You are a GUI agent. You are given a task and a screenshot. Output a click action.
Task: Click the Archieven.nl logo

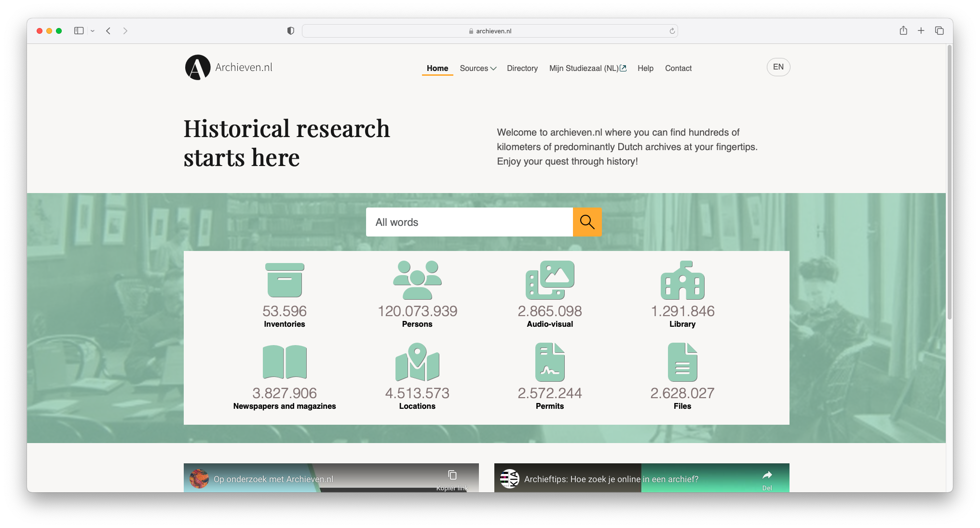[229, 67]
